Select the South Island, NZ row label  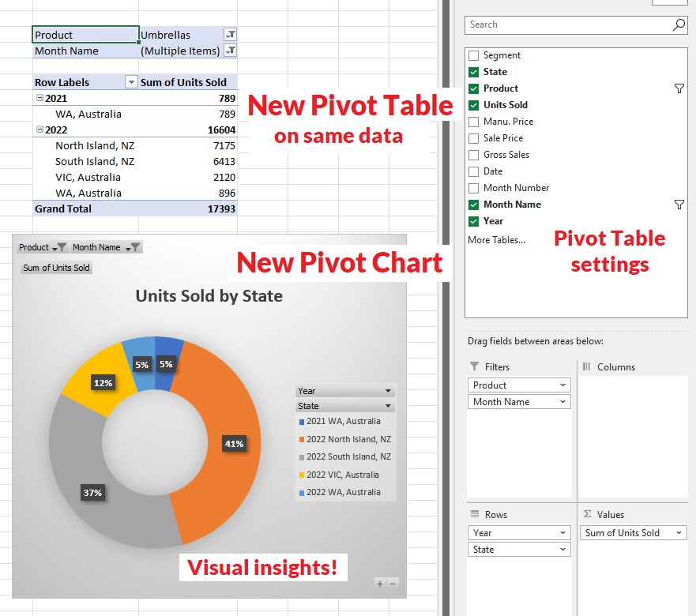click(95, 162)
